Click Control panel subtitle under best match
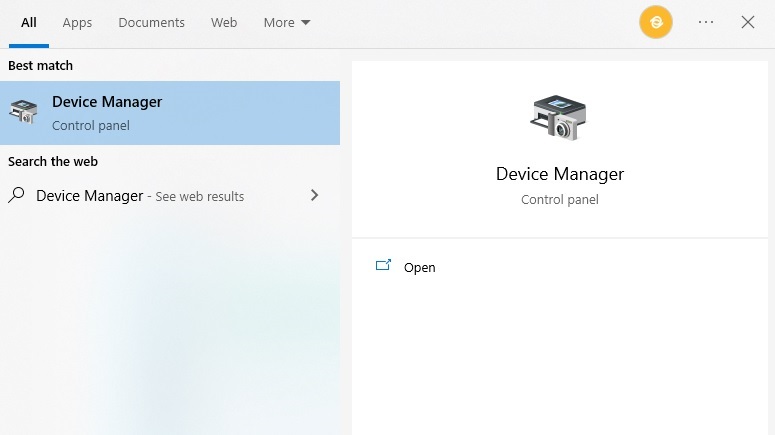775x435 pixels. pos(91,126)
